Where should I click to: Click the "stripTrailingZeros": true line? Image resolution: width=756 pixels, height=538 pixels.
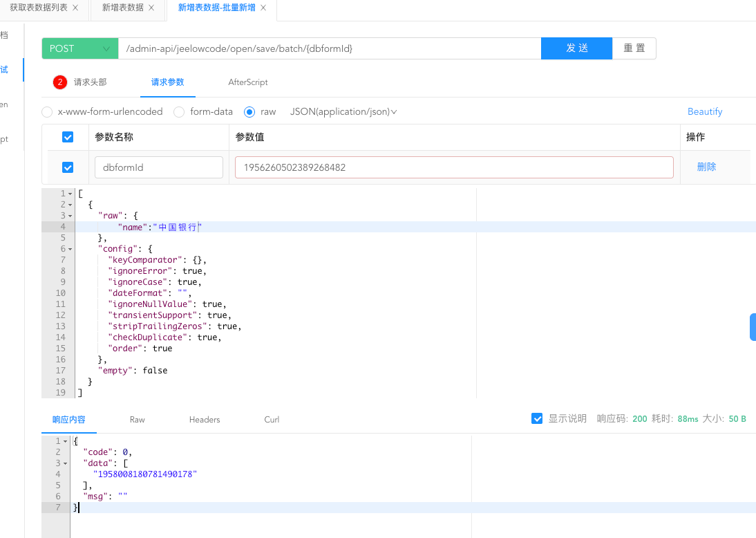(175, 326)
